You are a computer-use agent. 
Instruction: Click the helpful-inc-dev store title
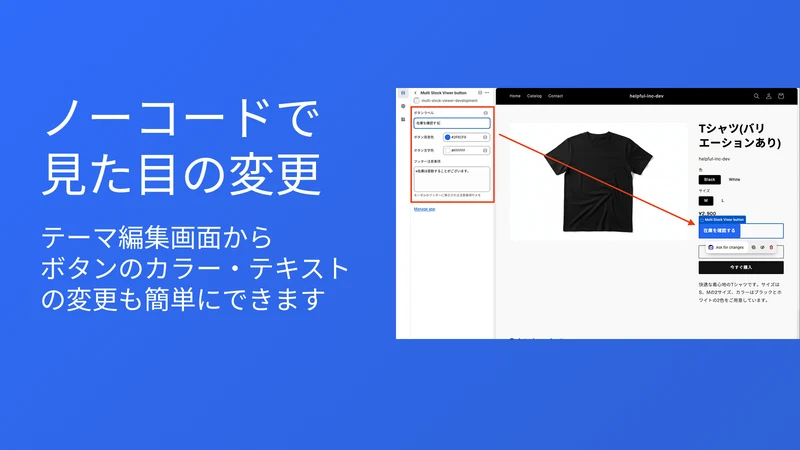tap(646, 96)
